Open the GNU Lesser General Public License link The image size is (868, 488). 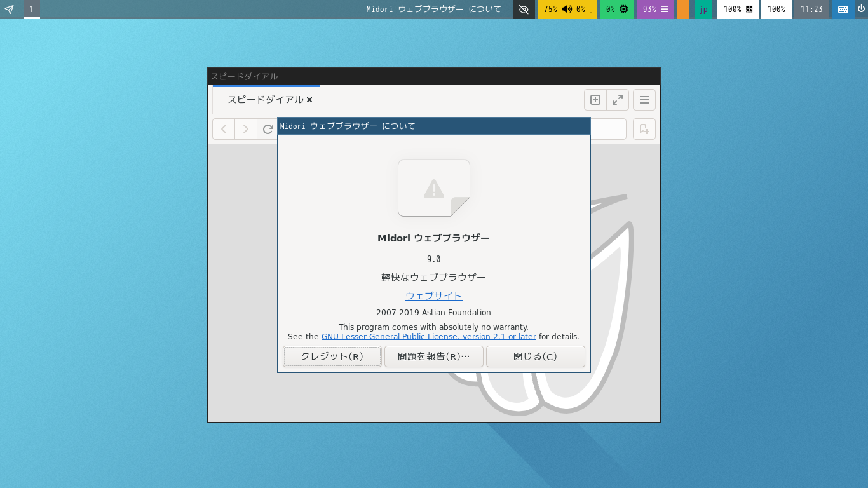pos(429,337)
